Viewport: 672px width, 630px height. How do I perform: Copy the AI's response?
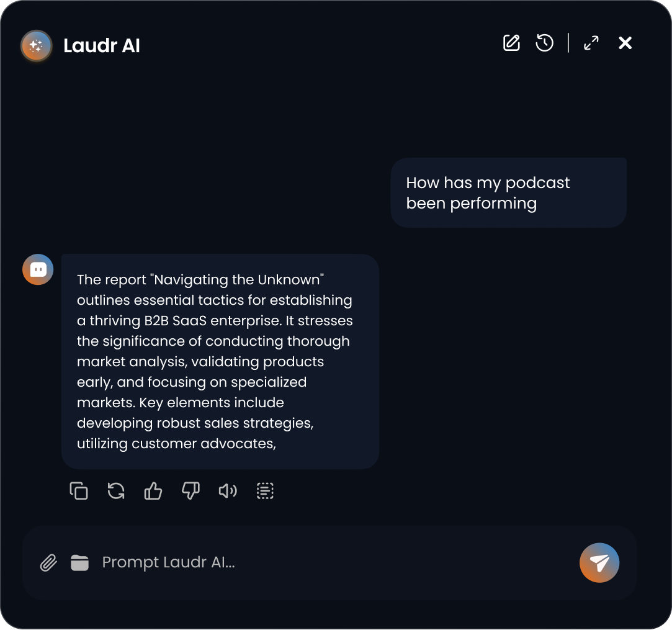pos(79,490)
